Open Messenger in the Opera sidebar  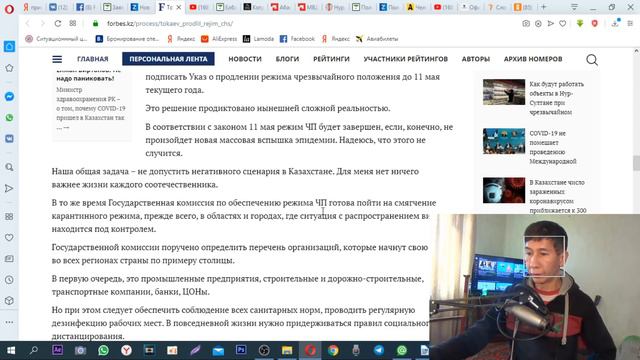(x=9, y=96)
